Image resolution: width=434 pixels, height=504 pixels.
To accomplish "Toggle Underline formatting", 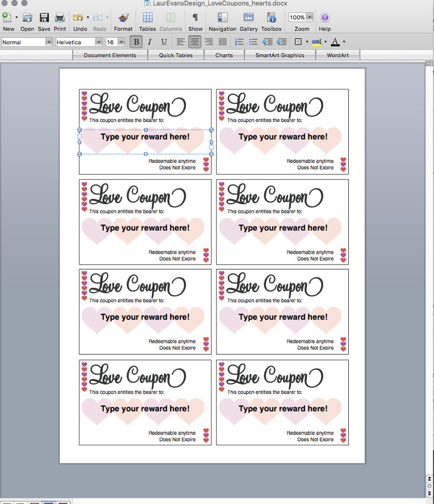I will [x=164, y=42].
